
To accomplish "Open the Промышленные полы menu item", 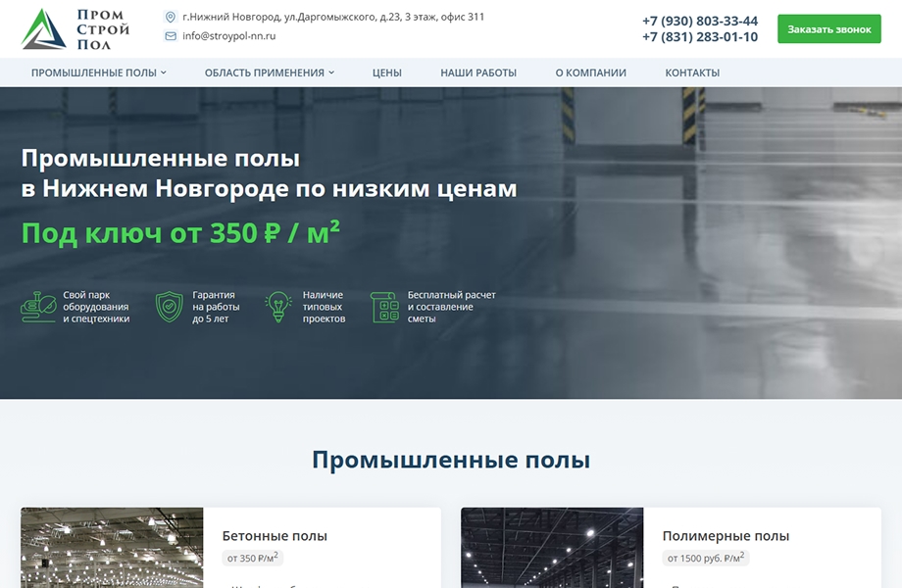I will tap(94, 73).
